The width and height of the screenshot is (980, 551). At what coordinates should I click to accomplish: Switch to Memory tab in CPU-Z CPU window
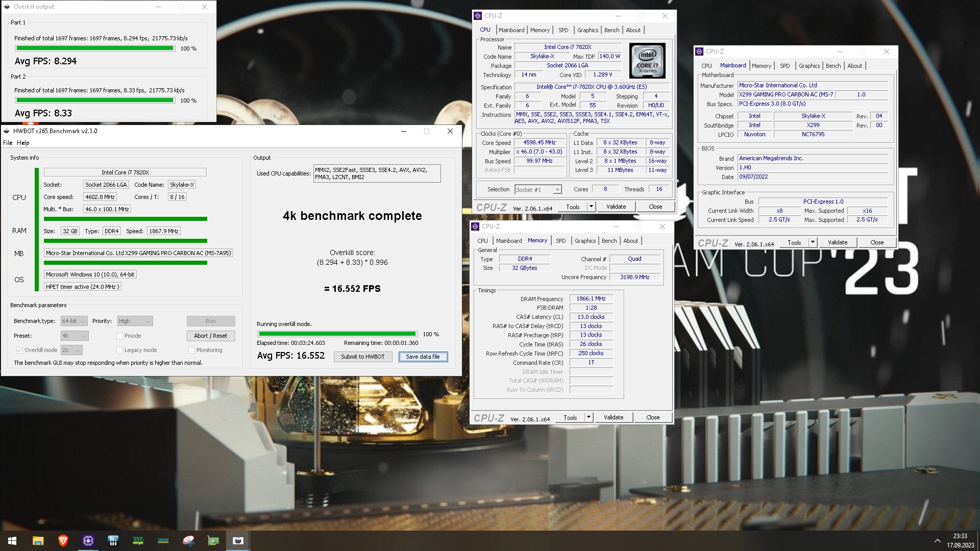tap(540, 30)
